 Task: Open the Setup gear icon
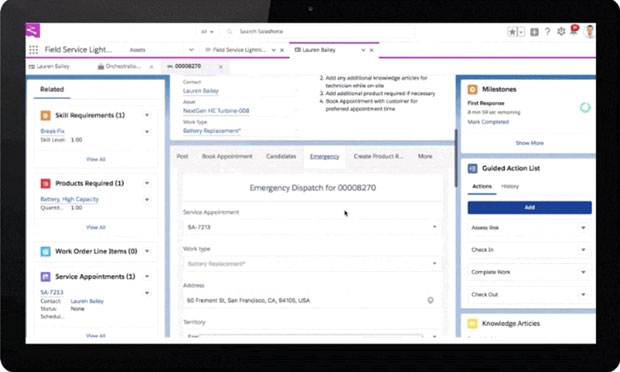tap(561, 32)
